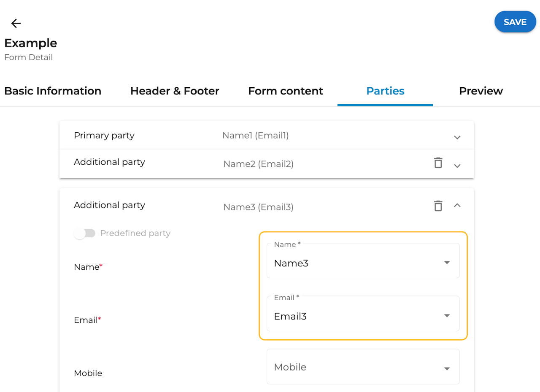Open the Email dropdown showing Email3
540x392 pixels.
(363, 316)
